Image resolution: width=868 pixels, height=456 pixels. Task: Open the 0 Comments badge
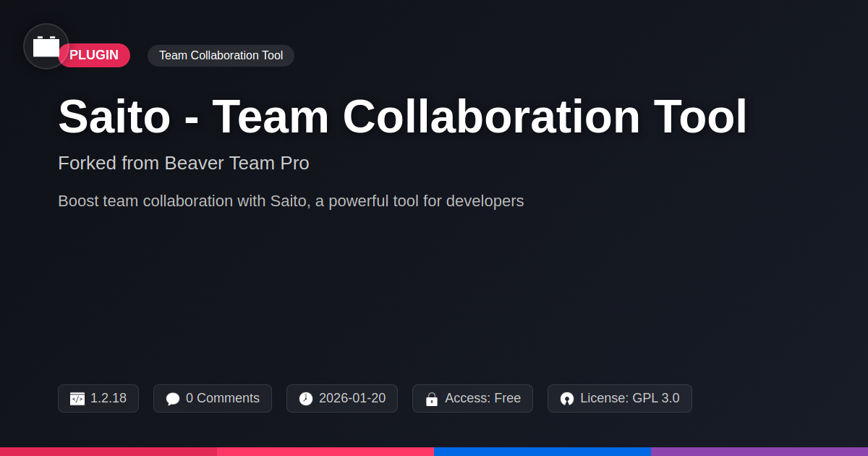click(x=213, y=398)
